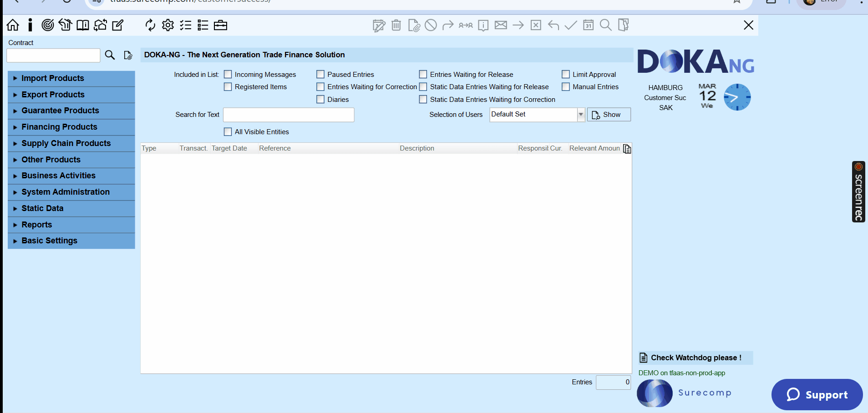868x413 pixels.
Task: Click the Support chat button
Action: [x=817, y=394]
